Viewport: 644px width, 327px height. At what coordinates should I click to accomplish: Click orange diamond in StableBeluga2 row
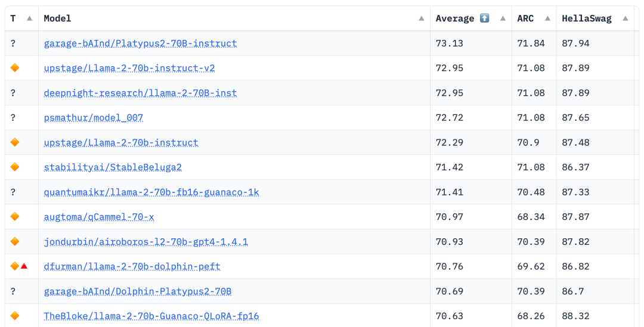(x=15, y=167)
